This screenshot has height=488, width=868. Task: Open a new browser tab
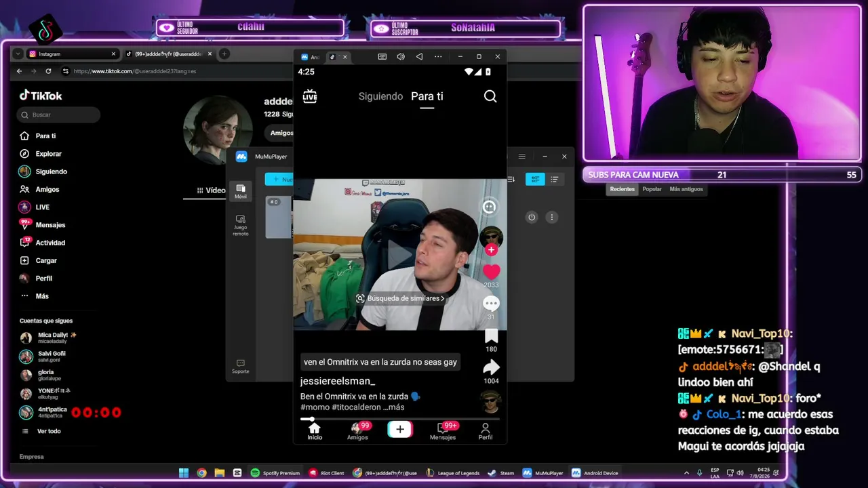pyautogui.click(x=224, y=54)
